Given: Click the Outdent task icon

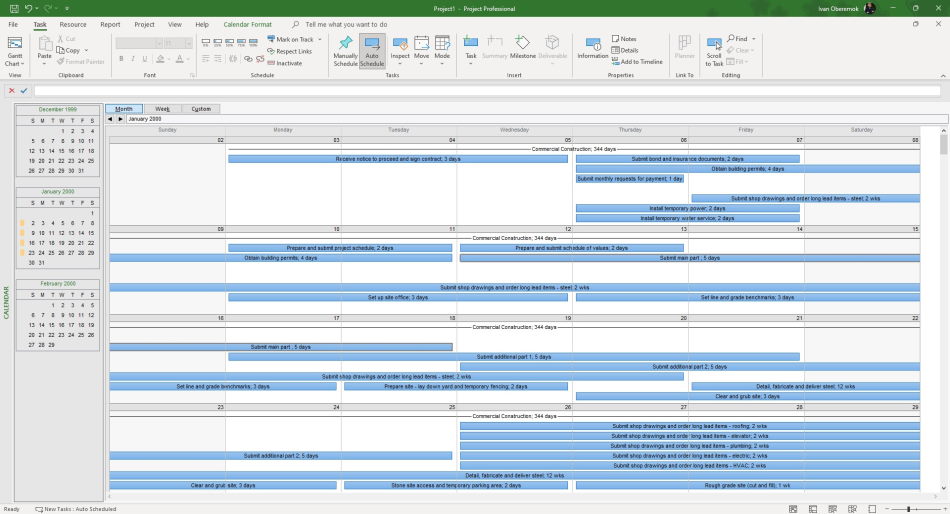Looking at the screenshot, I should coord(206,59).
